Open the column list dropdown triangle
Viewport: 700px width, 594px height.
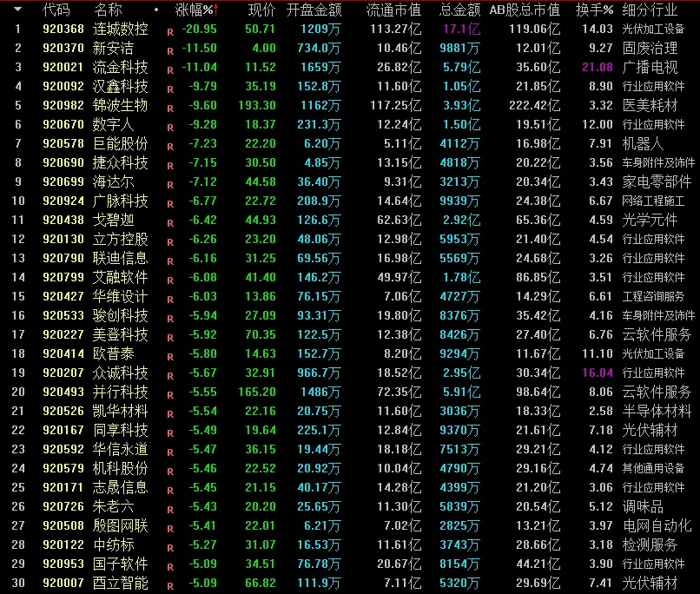[17, 9]
